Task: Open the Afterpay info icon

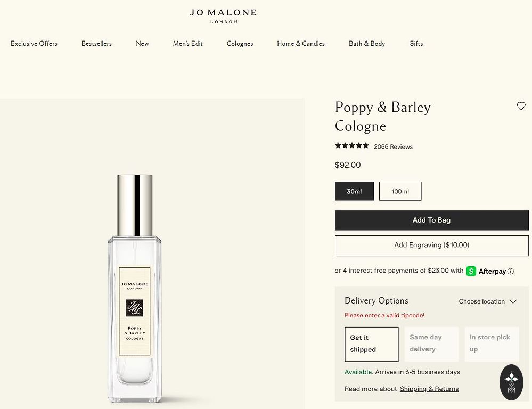Action: 511,271
